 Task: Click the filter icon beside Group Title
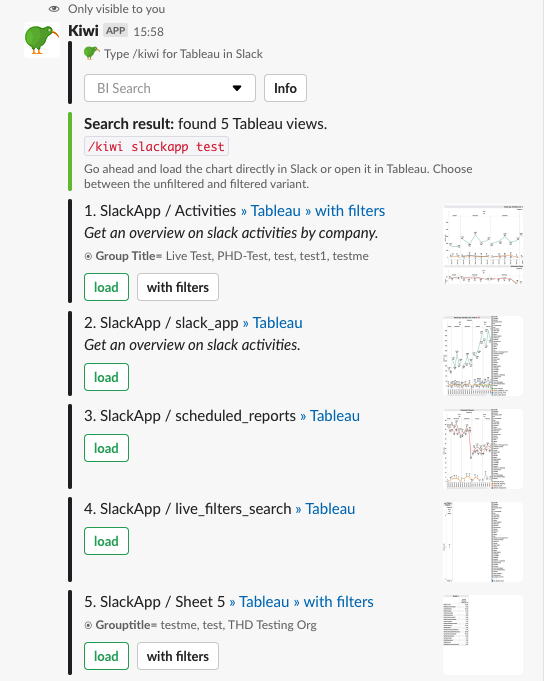click(88, 256)
